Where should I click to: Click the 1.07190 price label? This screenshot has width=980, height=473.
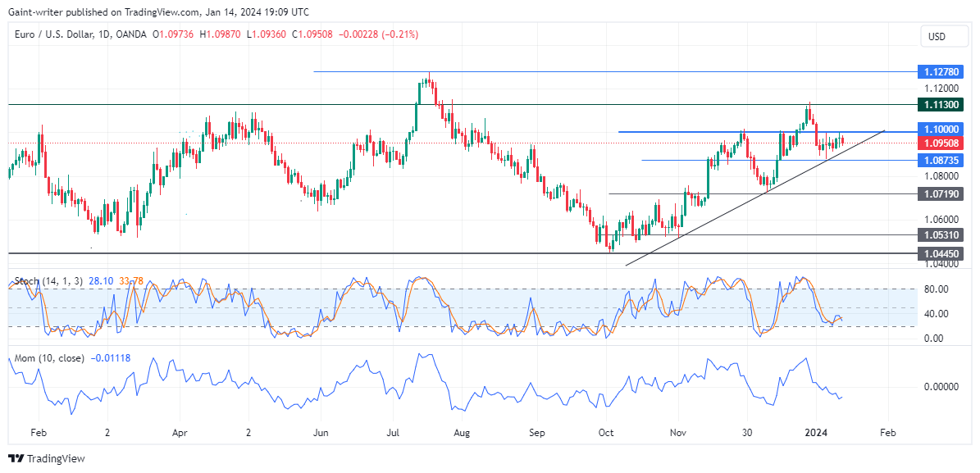tap(941, 194)
